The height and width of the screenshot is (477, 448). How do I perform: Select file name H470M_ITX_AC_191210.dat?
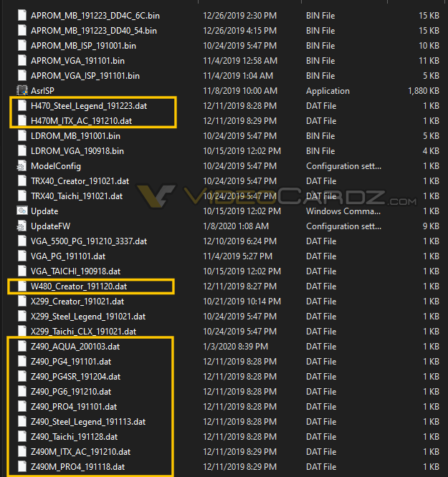tap(81, 121)
